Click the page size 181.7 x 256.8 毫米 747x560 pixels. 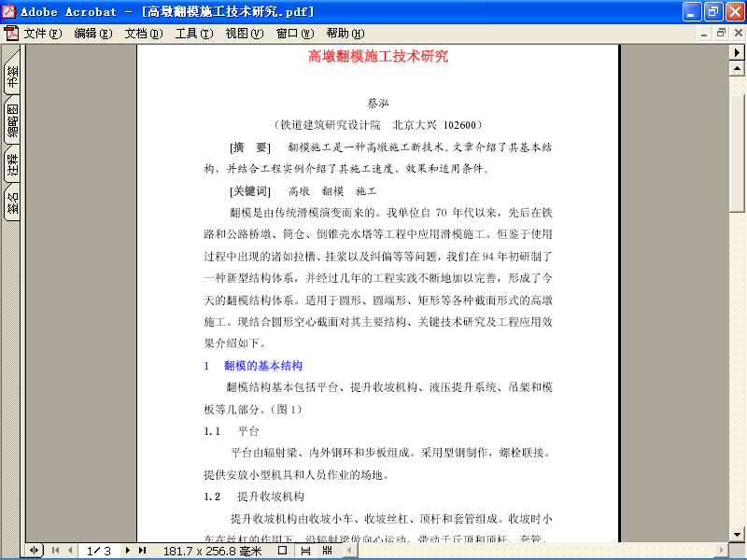click(213, 551)
